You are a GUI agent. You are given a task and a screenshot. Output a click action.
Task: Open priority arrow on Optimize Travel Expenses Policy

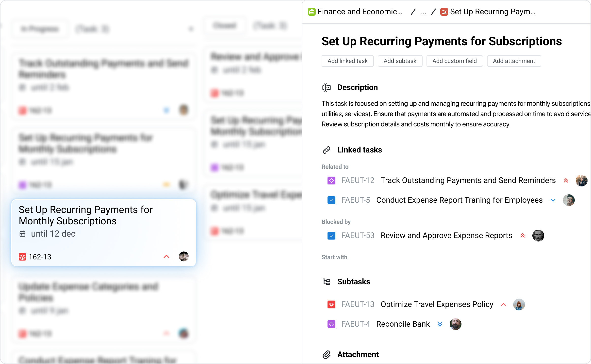coord(503,304)
